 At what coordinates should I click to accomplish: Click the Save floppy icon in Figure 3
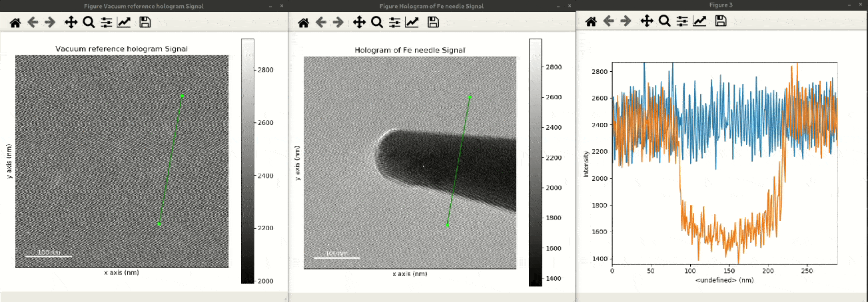pyautogui.click(x=720, y=21)
